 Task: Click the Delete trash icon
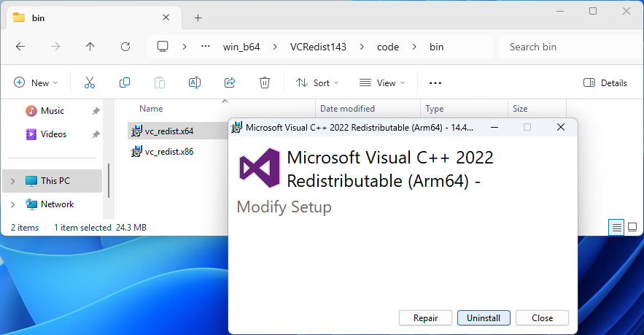coord(265,82)
